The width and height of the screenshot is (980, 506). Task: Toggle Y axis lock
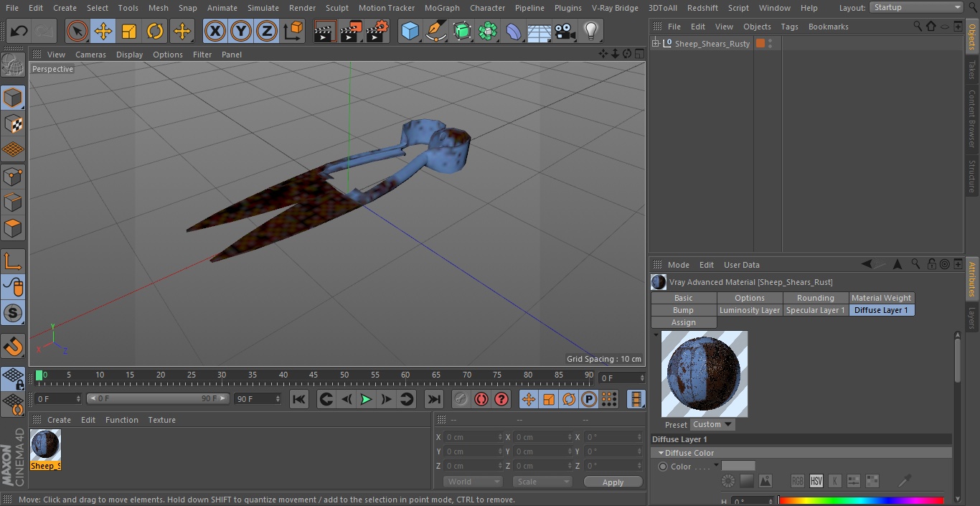coord(241,32)
